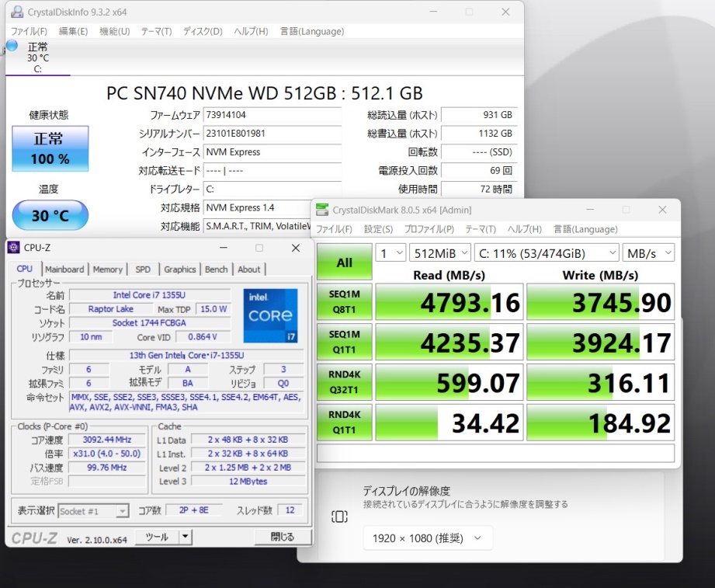Switch to the Bench tab in CPU-Z

click(x=216, y=270)
